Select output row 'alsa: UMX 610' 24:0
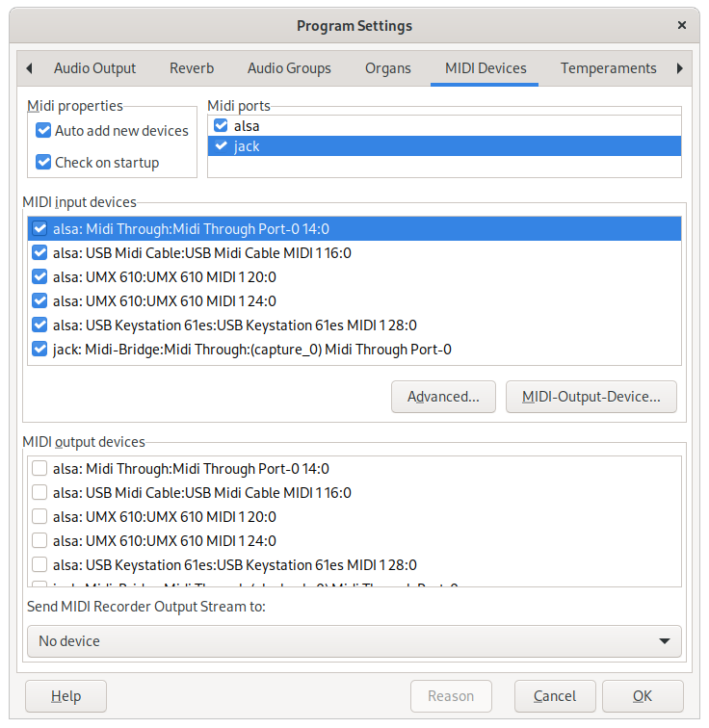The height and width of the screenshot is (728, 709). click(354, 541)
